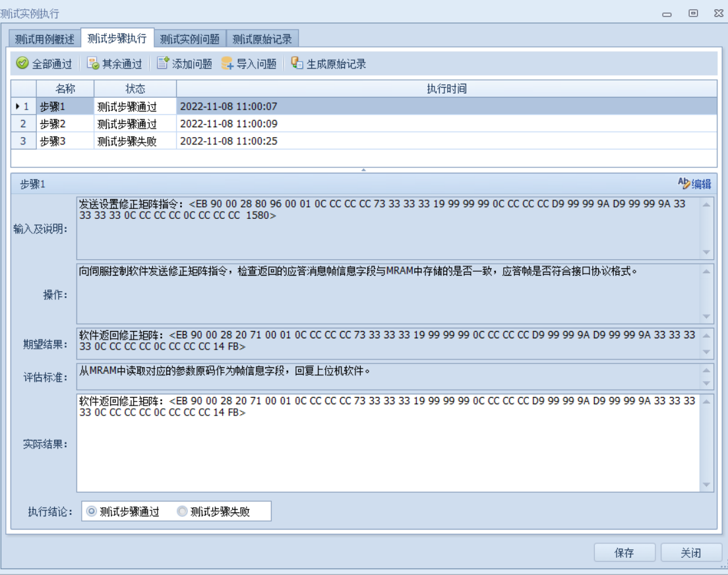Click the 添加问题 toolbar icon
The width and height of the screenshot is (728, 575).
point(163,63)
